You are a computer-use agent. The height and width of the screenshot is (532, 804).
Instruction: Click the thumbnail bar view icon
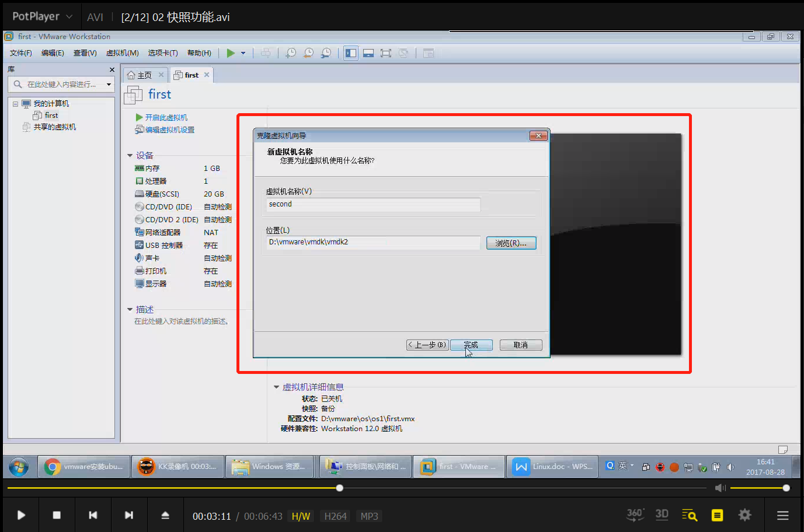coord(368,53)
